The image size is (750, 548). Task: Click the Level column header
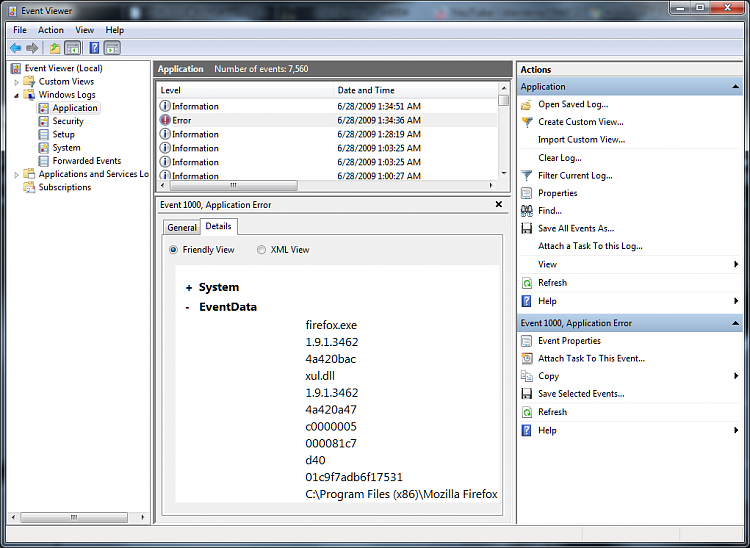245,90
